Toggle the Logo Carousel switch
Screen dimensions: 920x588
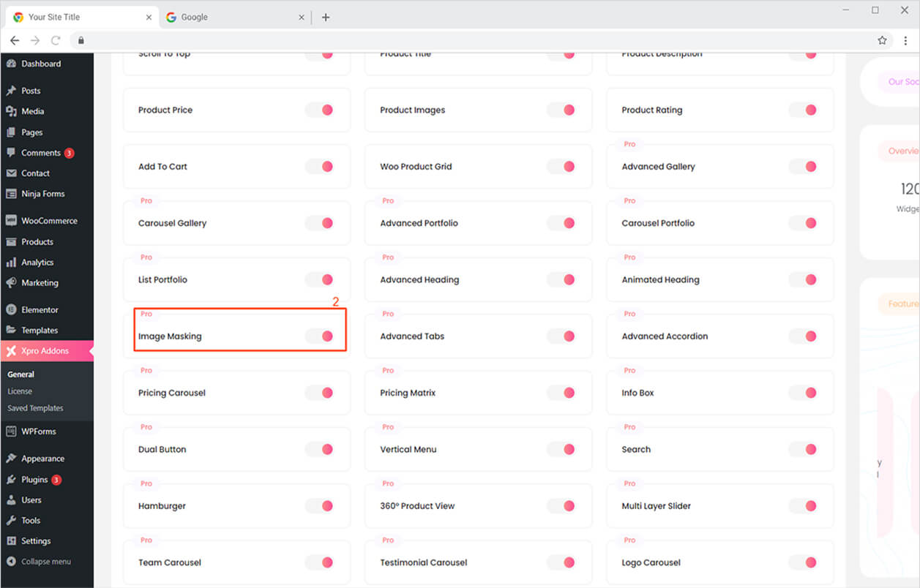(803, 562)
